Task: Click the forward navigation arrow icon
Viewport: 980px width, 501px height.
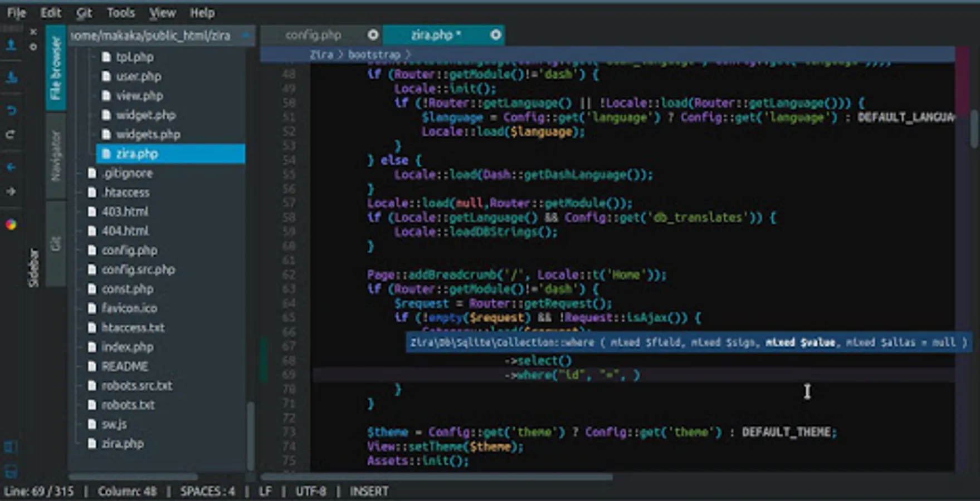Action: [x=11, y=191]
